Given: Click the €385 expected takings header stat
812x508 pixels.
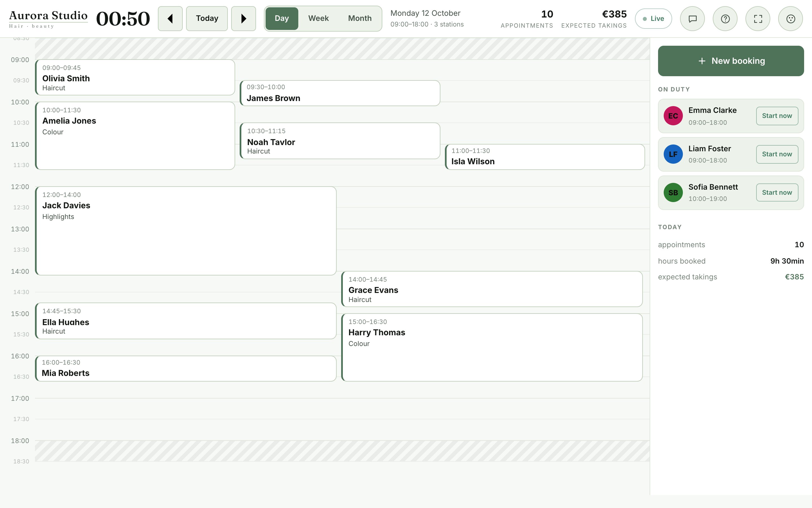Looking at the screenshot, I should (x=594, y=19).
